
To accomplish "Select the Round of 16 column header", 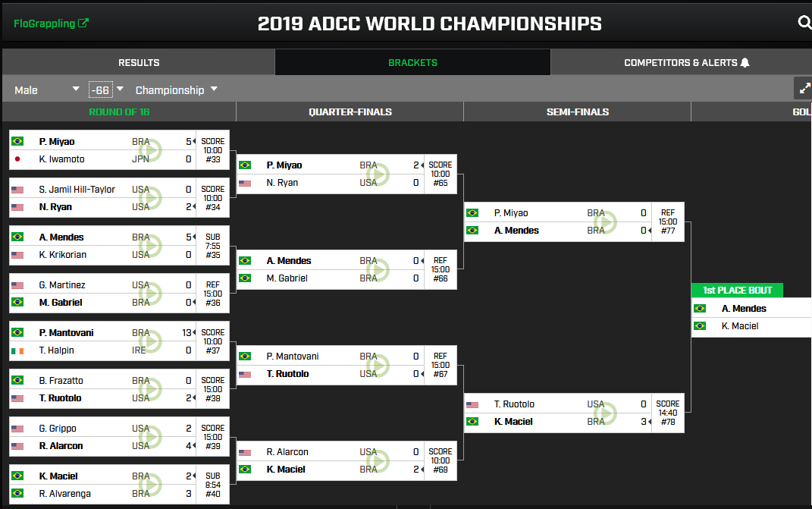I will click(119, 112).
